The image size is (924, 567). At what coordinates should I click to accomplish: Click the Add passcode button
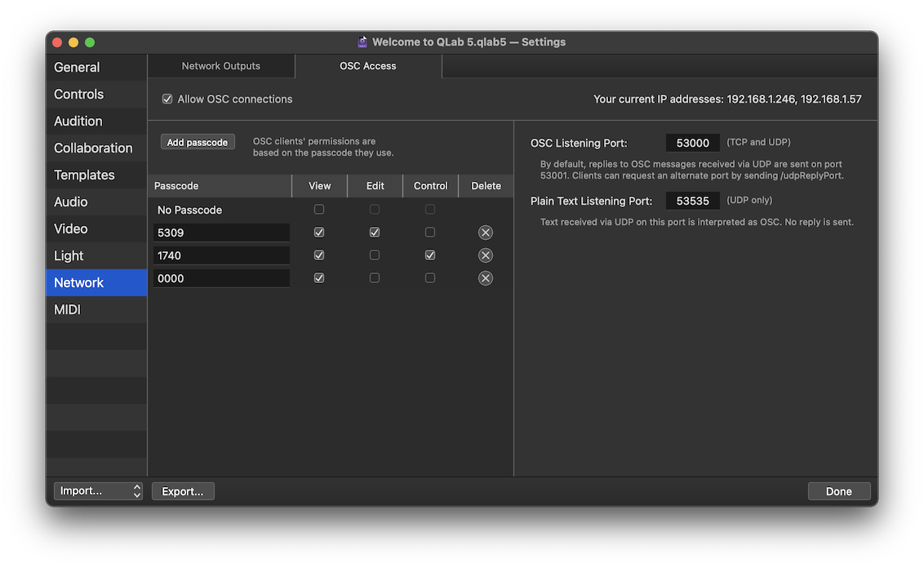pyautogui.click(x=198, y=141)
